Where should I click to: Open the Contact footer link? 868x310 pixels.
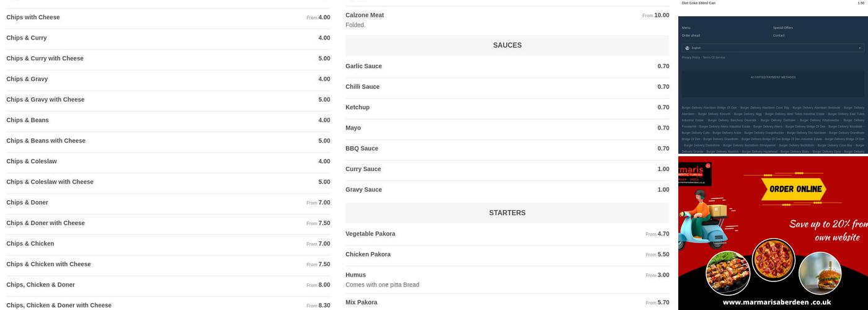click(778, 35)
